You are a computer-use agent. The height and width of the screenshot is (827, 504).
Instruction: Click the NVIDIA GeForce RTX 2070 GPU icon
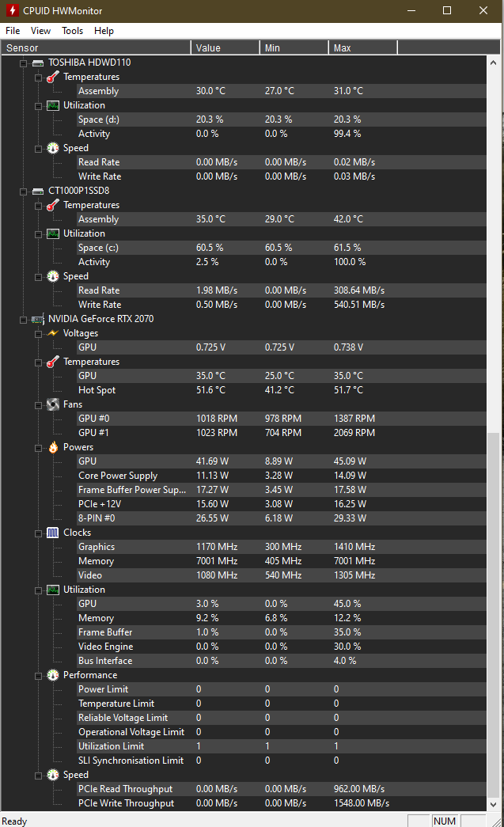coord(38,319)
